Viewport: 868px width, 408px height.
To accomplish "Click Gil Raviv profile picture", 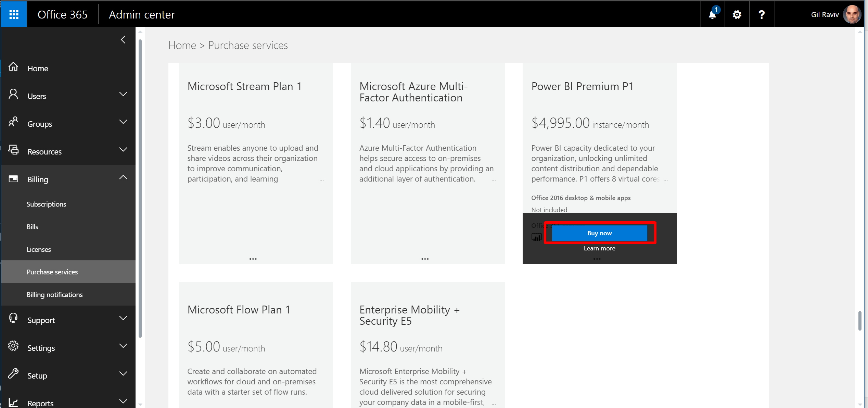I will coord(852,15).
